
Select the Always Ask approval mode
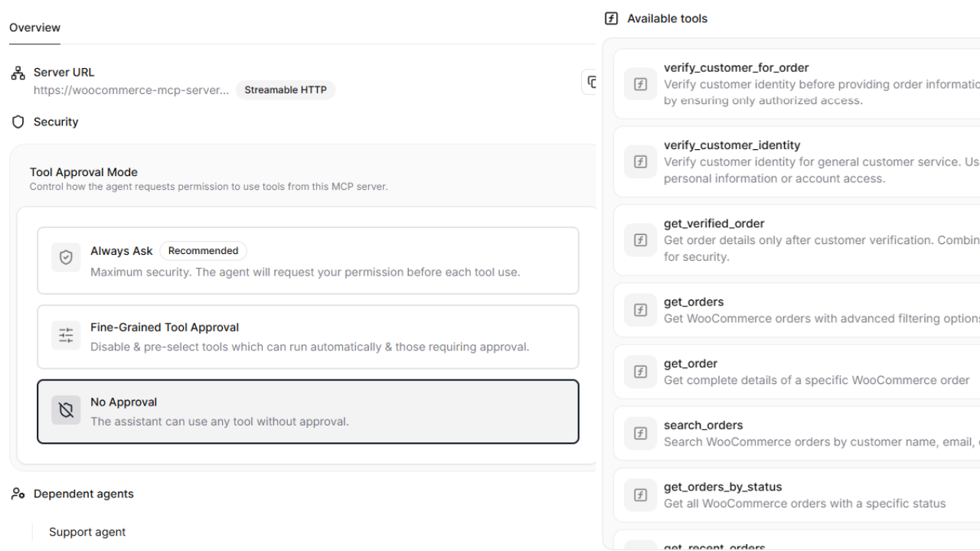pyautogui.click(x=308, y=260)
